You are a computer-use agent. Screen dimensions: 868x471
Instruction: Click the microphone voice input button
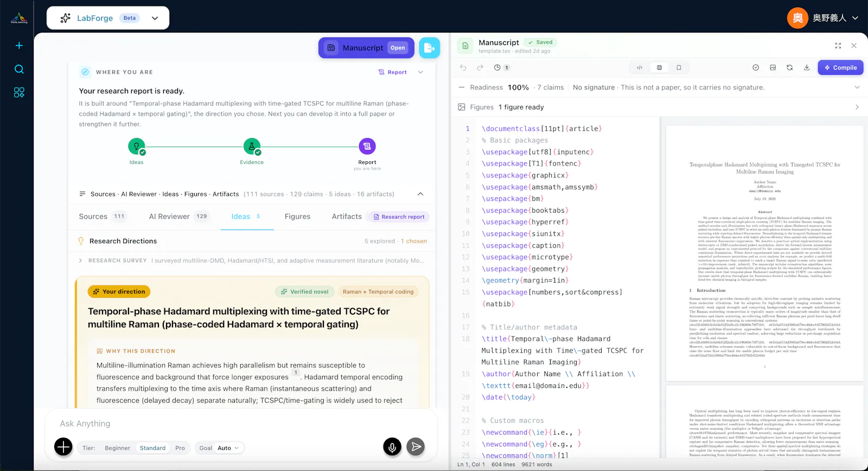pyautogui.click(x=392, y=447)
